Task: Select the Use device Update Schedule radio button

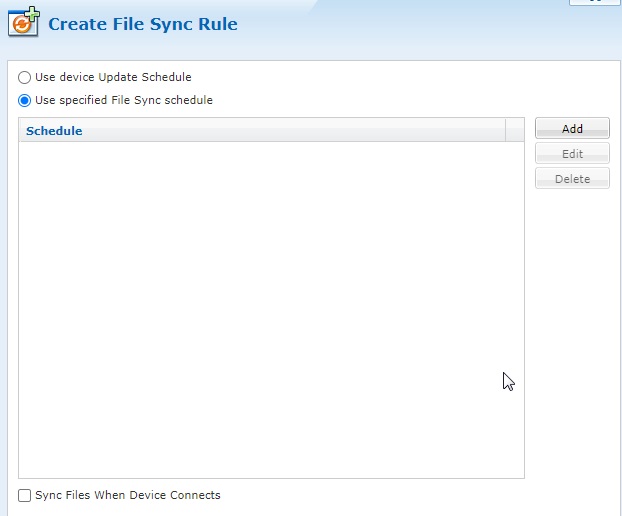Action: (x=25, y=77)
